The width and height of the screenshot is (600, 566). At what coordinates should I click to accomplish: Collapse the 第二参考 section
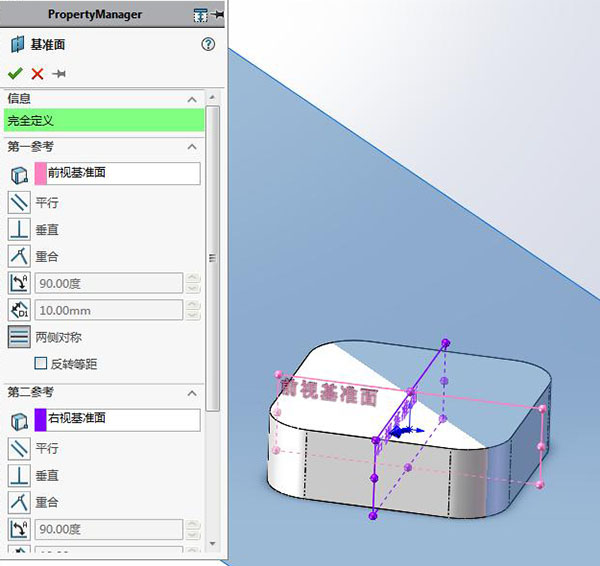pos(192,393)
